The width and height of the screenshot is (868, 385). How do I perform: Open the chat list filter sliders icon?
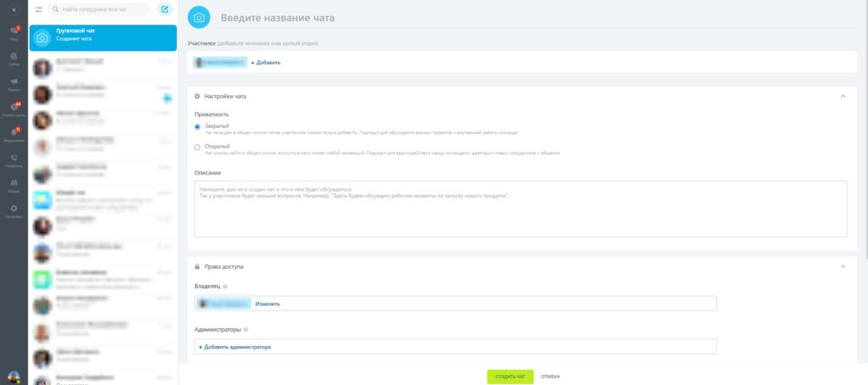coord(39,9)
